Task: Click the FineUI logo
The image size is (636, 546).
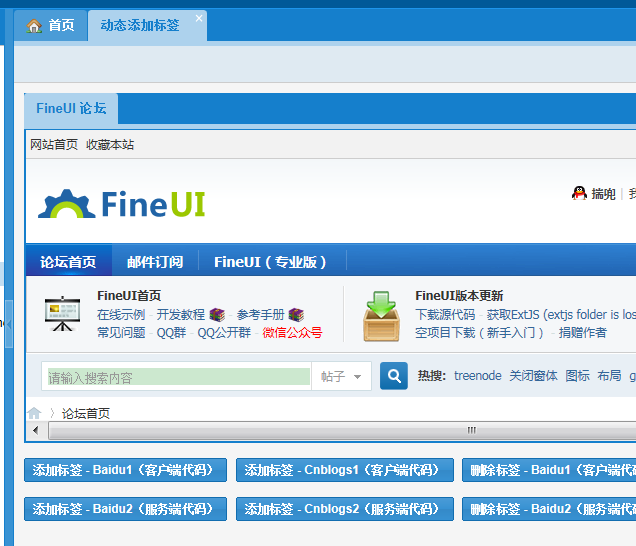Action: point(122,204)
